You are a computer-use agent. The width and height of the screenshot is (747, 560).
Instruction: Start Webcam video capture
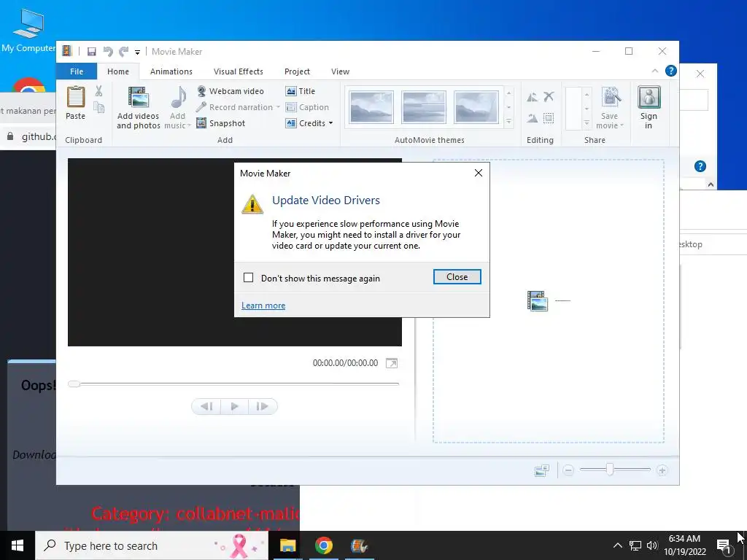tap(230, 91)
